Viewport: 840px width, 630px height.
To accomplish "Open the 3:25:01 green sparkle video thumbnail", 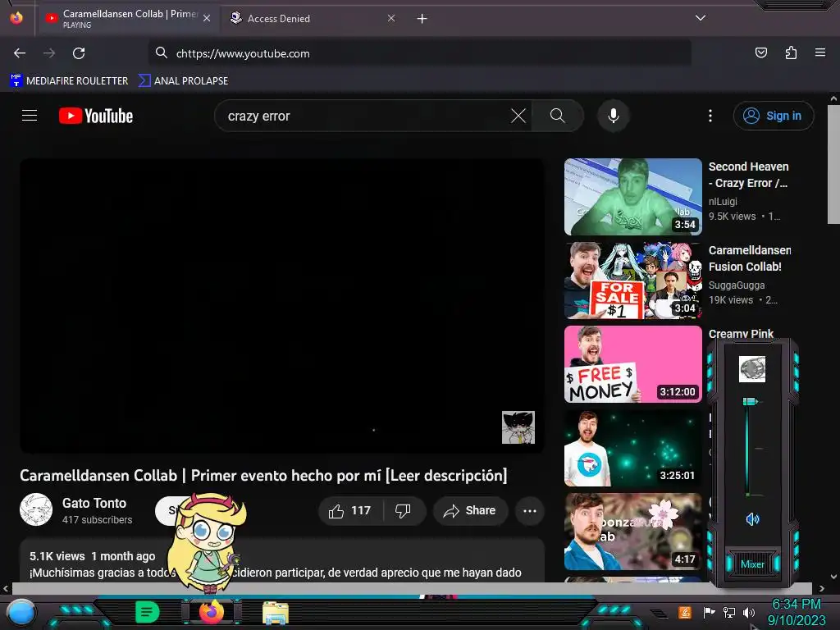I will [632, 448].
